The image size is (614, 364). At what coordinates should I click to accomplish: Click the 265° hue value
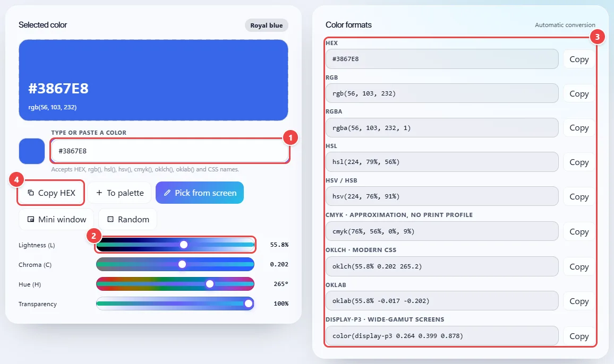[x=281, y=284]
